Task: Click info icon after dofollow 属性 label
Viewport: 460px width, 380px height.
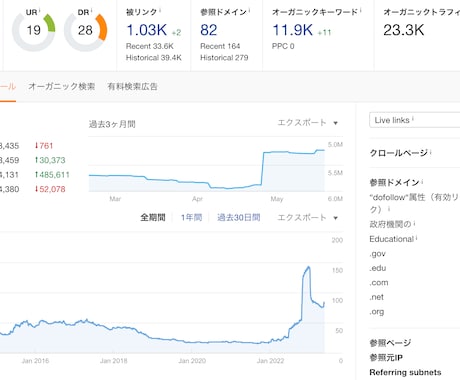Action: tap(389, 209)
